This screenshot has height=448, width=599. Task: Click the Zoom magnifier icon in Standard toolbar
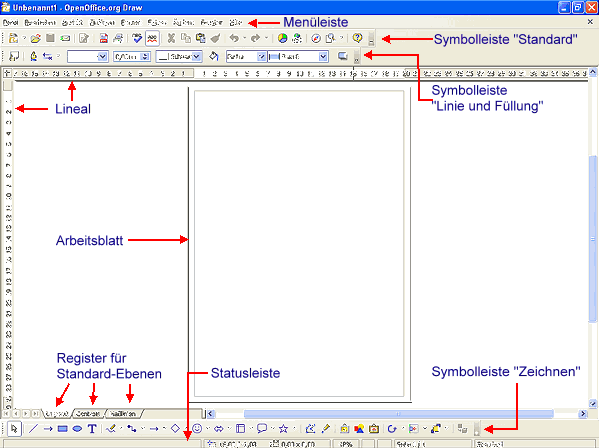point(330,38)
